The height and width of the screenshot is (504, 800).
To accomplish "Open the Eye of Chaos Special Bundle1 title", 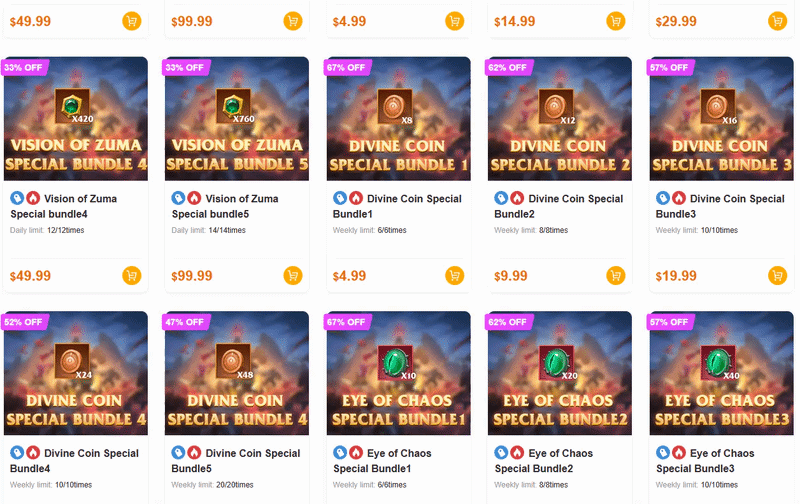I will point(382,461).
